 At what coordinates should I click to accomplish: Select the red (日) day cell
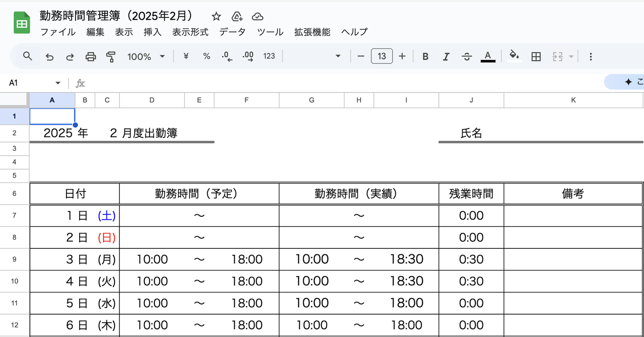(x=107, y=237)
